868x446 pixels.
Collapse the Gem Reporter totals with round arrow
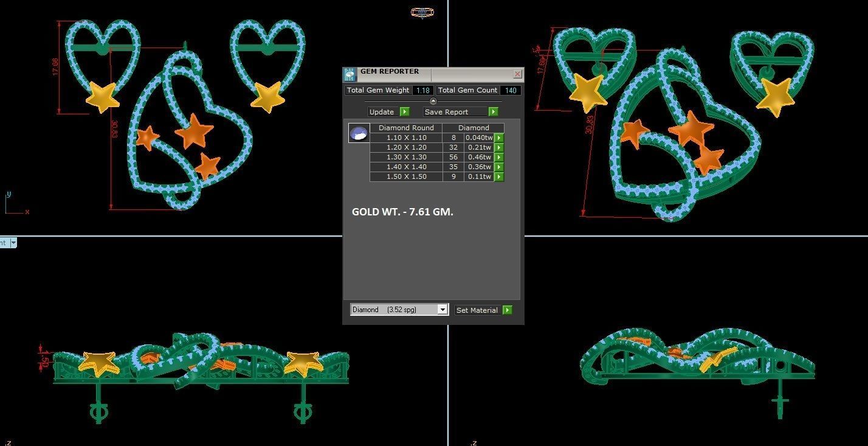(433, 101)
